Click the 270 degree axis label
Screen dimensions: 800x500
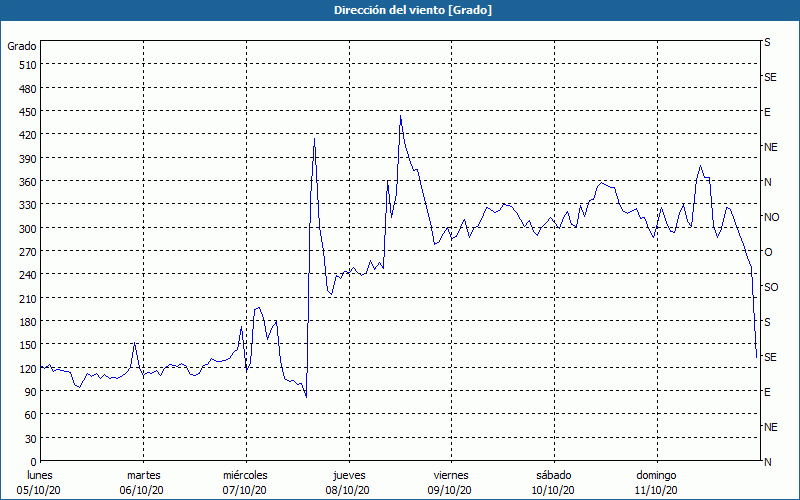coord(29,252)
